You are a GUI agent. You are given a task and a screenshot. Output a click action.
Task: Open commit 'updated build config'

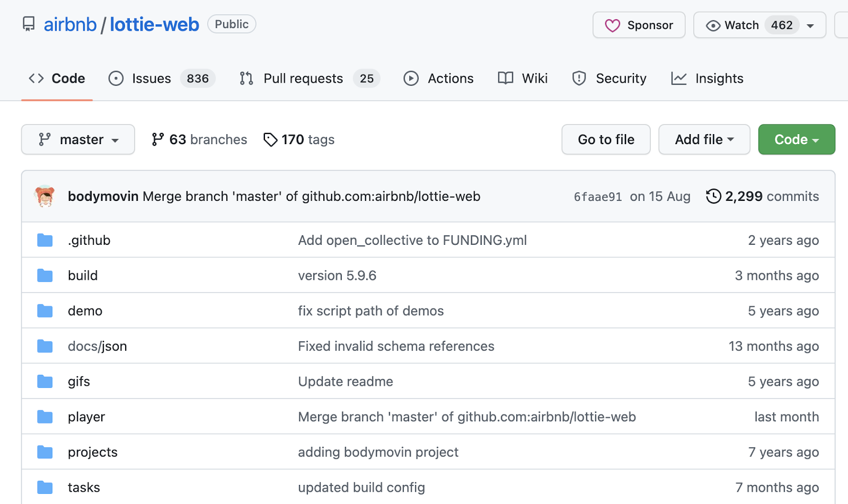coord(361,488)
